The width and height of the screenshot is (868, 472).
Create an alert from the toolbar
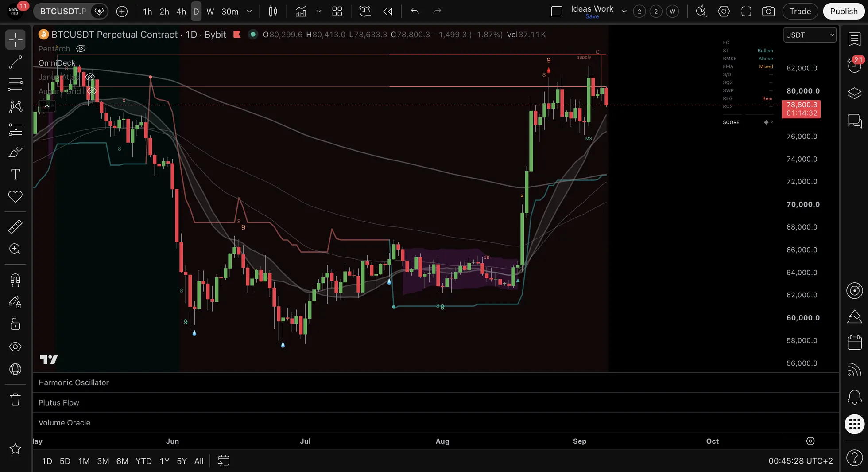pyautogui.click(x=364, y=12)
